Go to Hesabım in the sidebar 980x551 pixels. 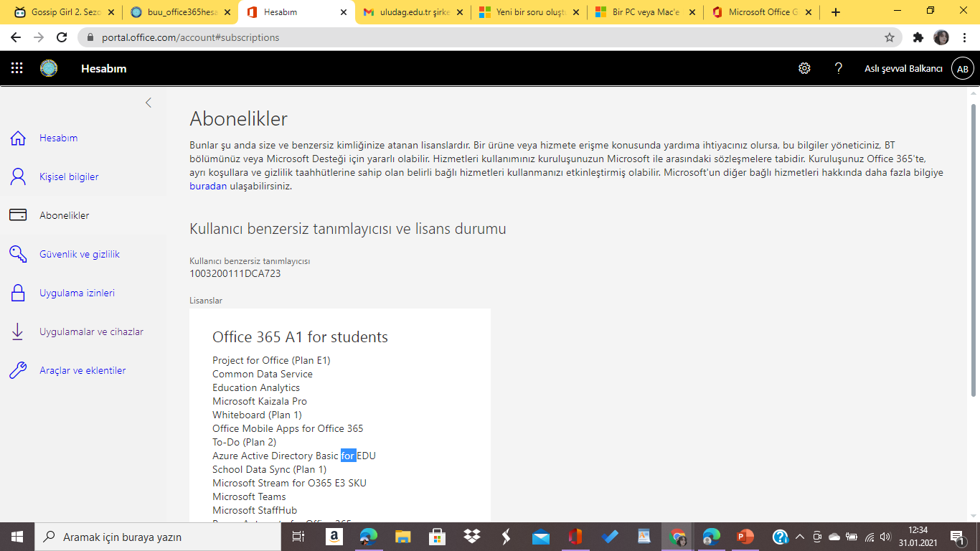tap(59, 138)
